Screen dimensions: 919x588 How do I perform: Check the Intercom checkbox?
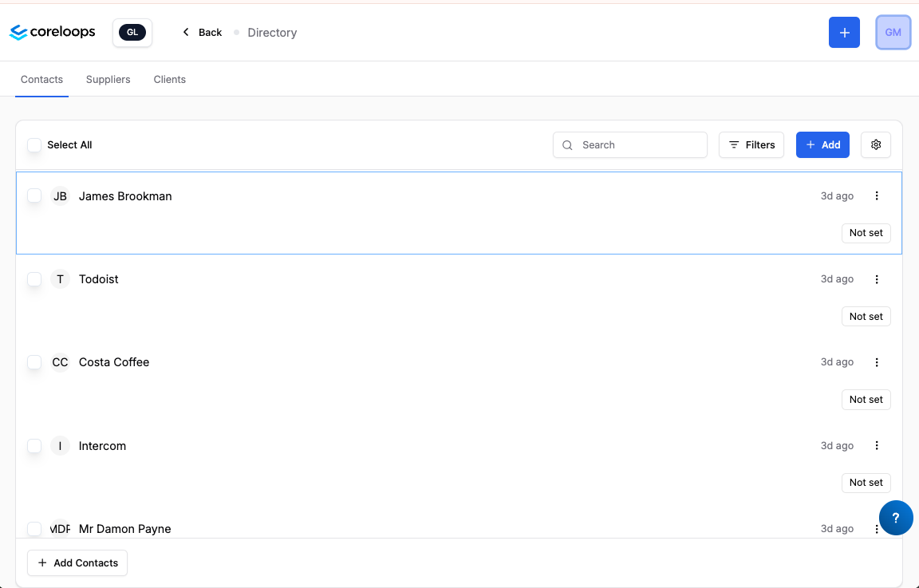(x=34, y=445)
